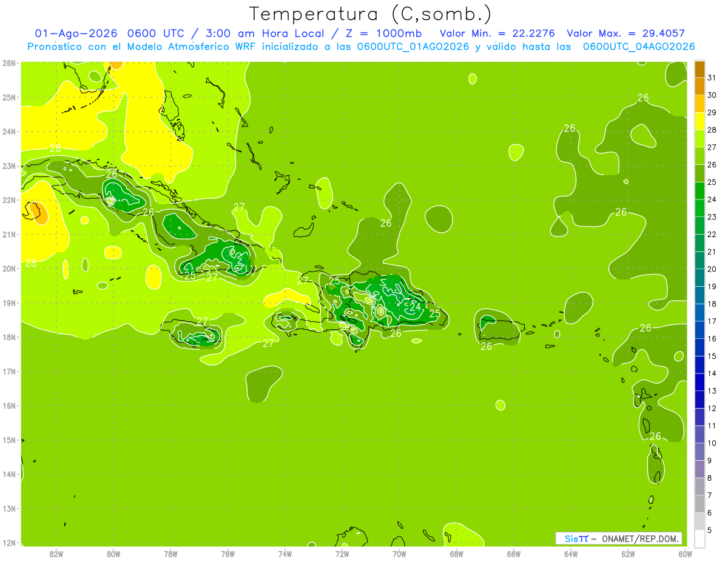Click the "78W" longitude axis label
This screenshot has width=728, height=562.
pos(170,554)
